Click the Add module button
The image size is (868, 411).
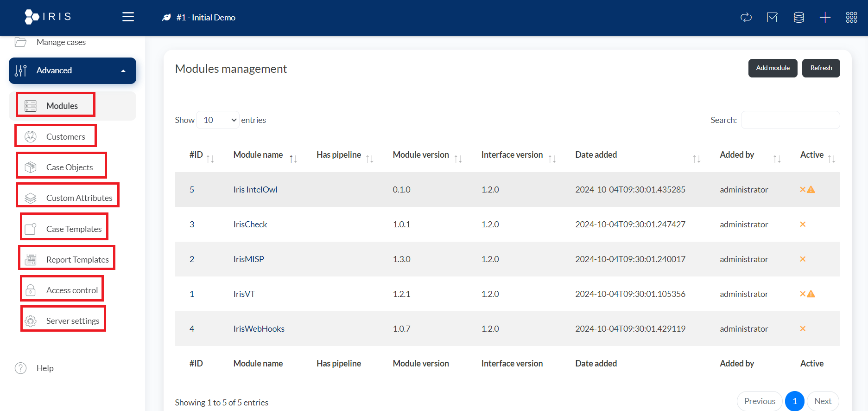pos(773,68)
